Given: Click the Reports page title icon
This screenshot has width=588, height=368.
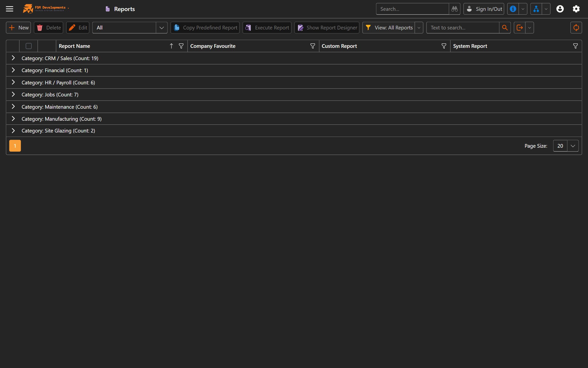Looking at the screenshot, I should (108, 9).
